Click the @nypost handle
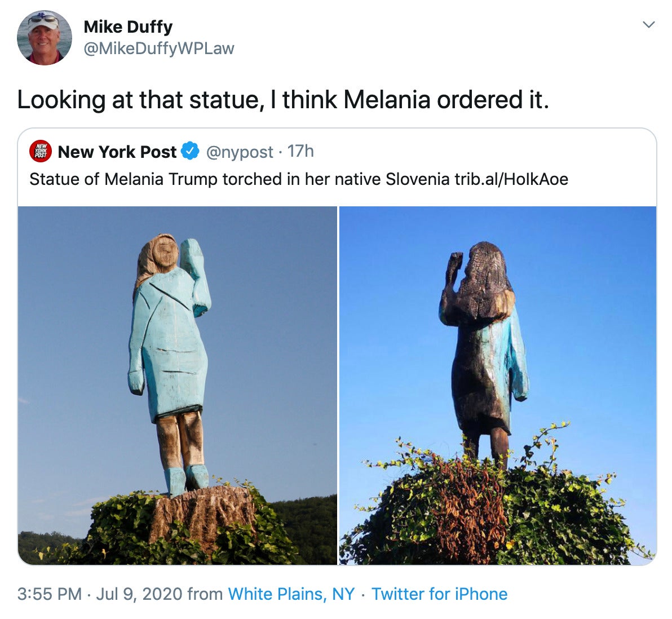This screenshot has width=672, height=619. click(240, 152)
